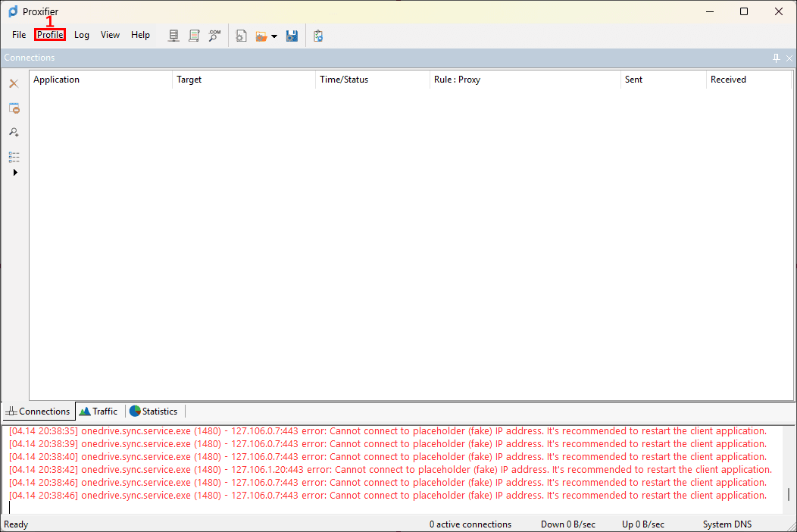Screen dimensions: 797x532
Task: Click the log panel scrollbar thumb
Action: click(x=789, y=494)
